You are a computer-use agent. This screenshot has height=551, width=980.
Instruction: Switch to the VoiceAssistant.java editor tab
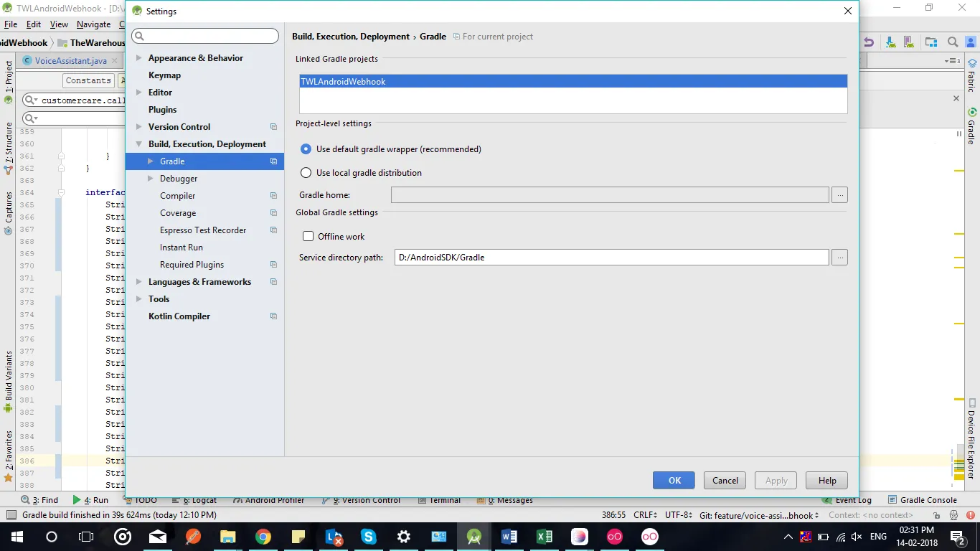click(70, 61)
